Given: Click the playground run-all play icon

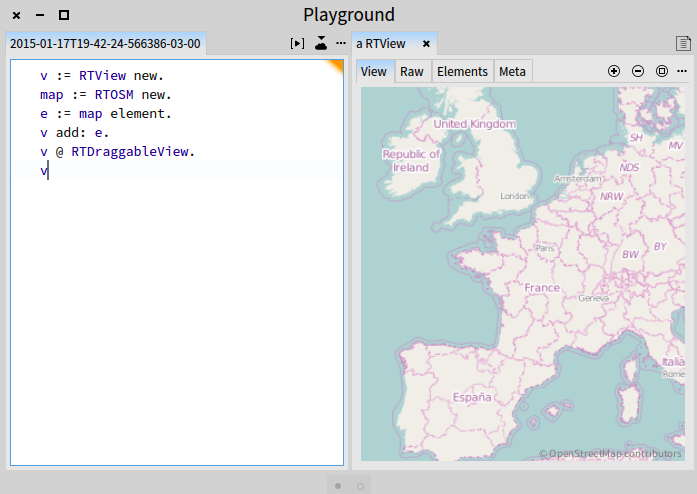Looking at the screenshot, I should point(297,44).
